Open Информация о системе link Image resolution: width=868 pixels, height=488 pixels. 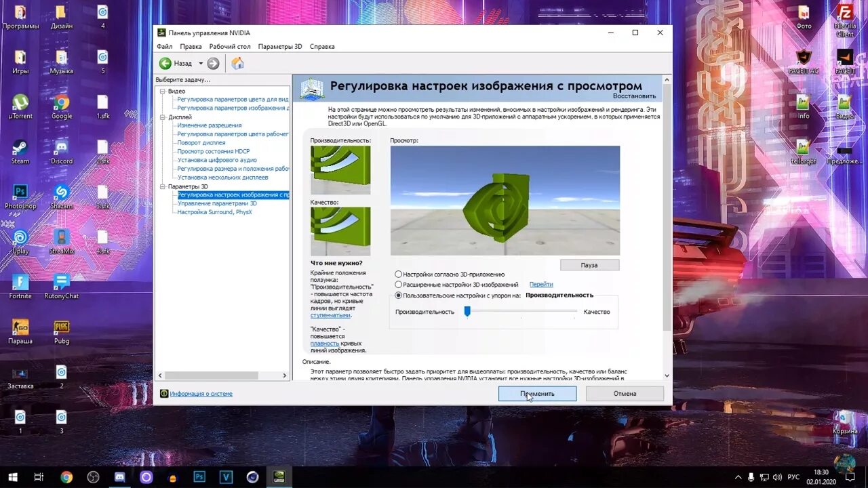coord(201,394)
